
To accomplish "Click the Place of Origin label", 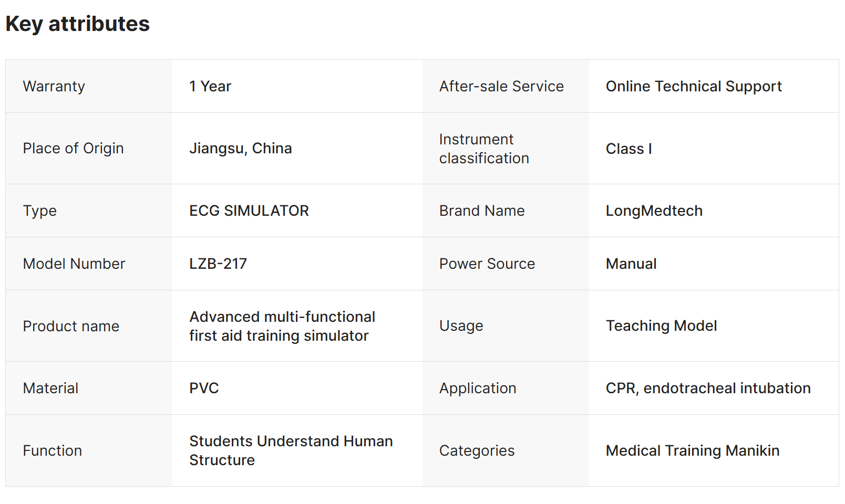I will [x=73, y=148].
